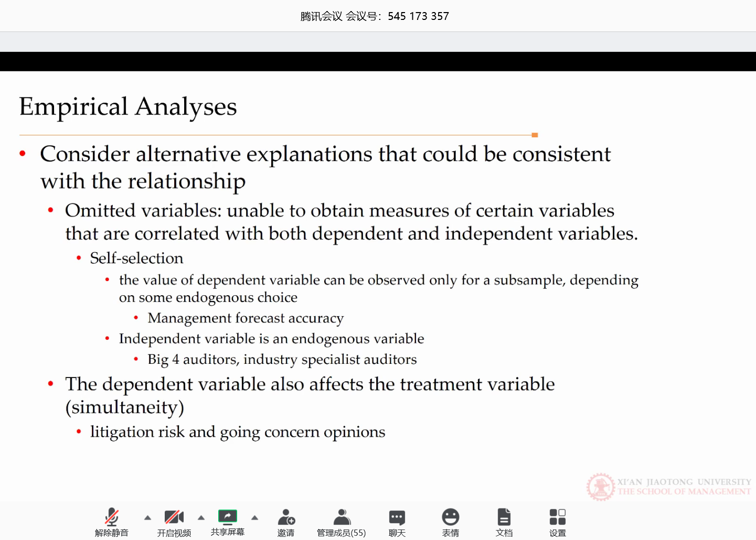
Task: Start sharing with the 共享屏幕 icon
Action: pyautogui.click(x=228, y=516)
